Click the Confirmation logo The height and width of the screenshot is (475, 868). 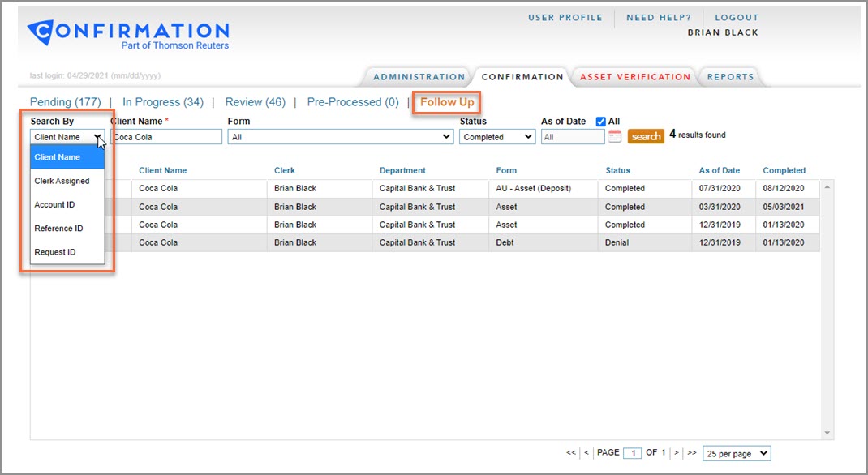click(x=130, y=31)
